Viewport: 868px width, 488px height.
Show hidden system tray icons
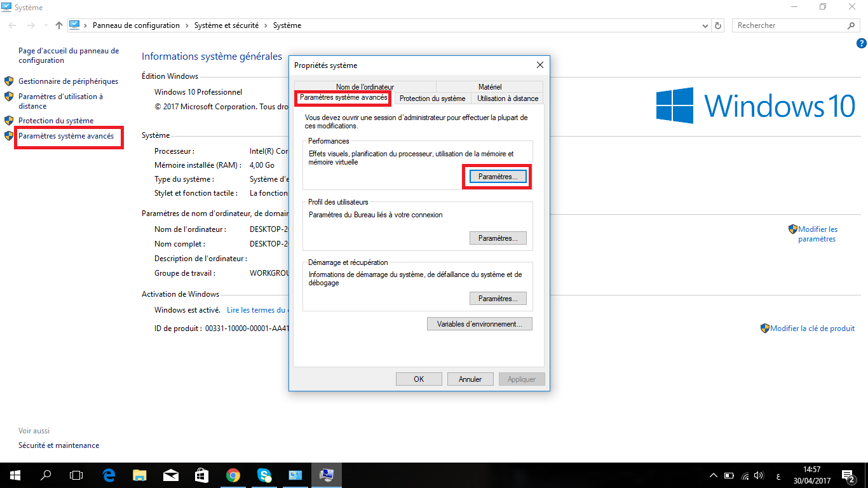(x=714, y=475)
